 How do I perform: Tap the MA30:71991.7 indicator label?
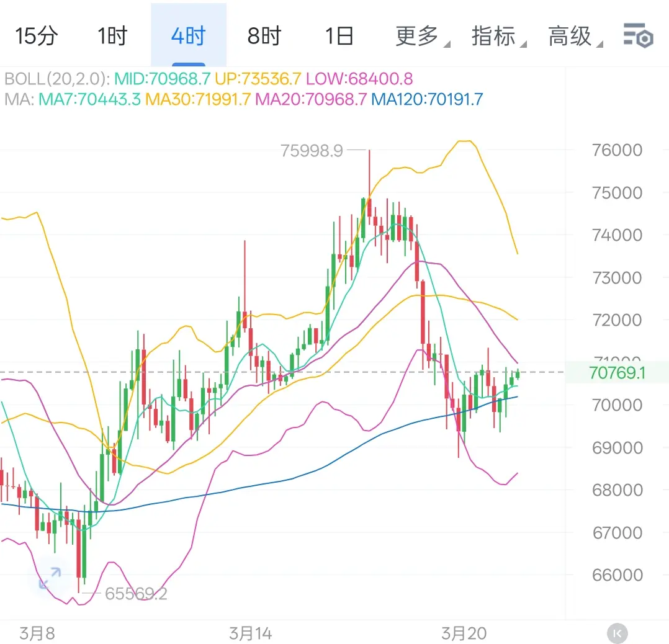click(198, 99)
